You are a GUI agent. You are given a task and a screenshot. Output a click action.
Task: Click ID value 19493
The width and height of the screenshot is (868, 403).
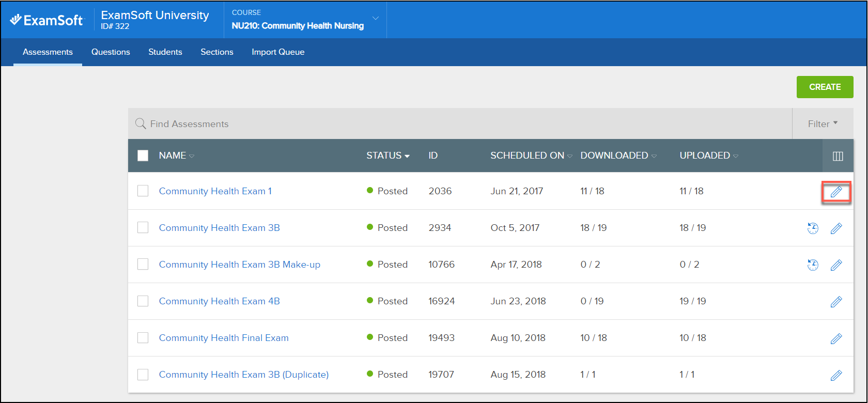tap(442, 338)
